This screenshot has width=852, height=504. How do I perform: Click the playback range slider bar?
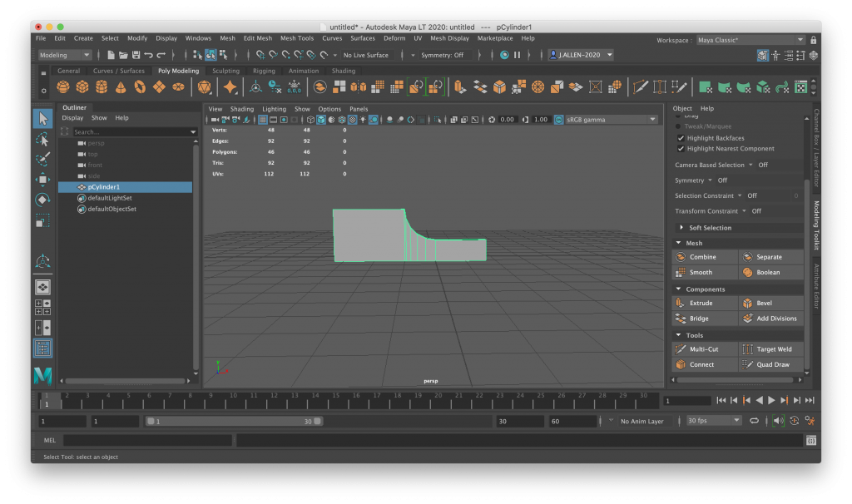[233, 422]
